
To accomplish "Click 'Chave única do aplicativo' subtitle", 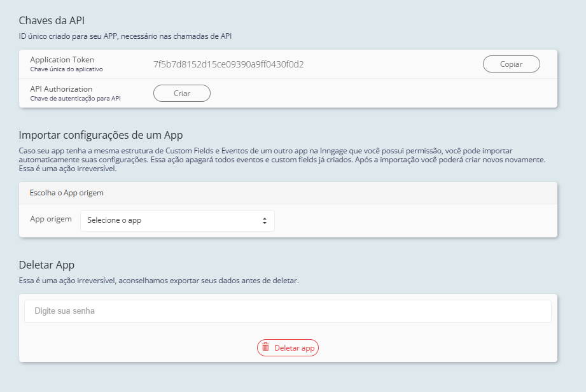I will (x=66, y=69).
